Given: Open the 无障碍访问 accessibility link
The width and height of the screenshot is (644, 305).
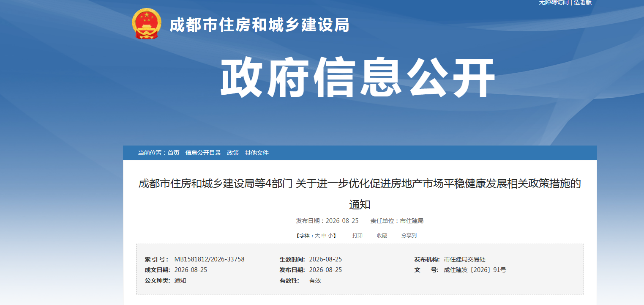Looking at the screenshot, I should tap(554, 3).
